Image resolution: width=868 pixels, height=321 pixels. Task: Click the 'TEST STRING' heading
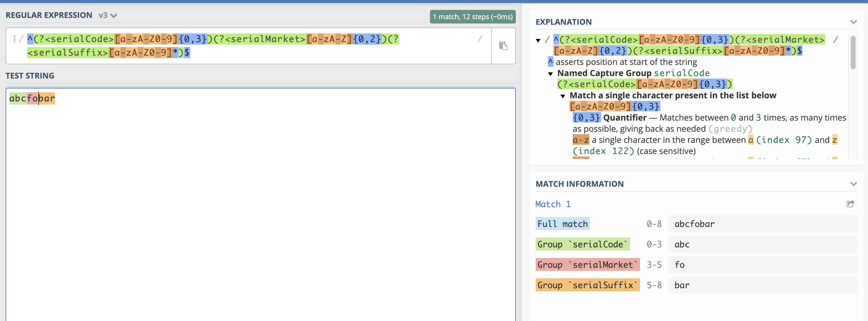[x=30, y=75]
